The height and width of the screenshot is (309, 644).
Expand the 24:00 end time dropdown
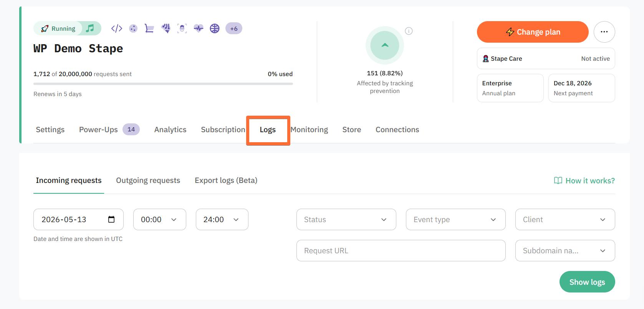point(222,219)
